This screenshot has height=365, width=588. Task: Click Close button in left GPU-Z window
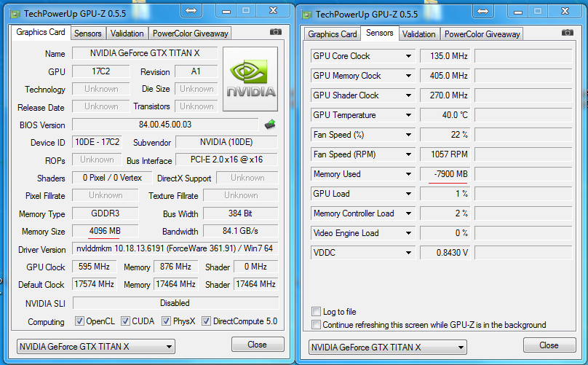point(258,345)
